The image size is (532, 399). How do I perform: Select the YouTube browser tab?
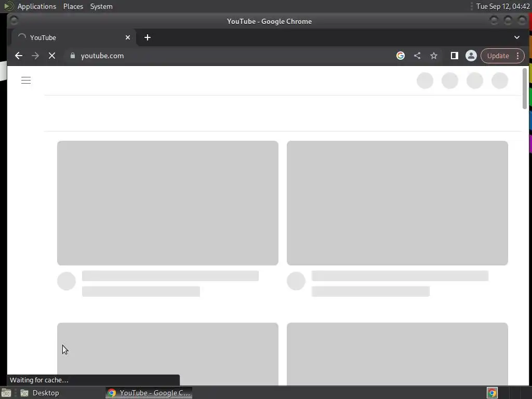(74, 37)
